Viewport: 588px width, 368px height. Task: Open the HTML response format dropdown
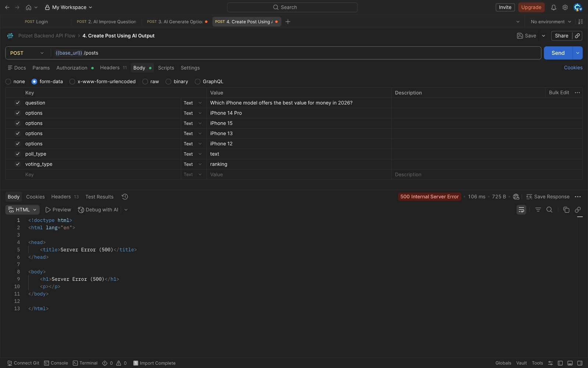point(23,210)
